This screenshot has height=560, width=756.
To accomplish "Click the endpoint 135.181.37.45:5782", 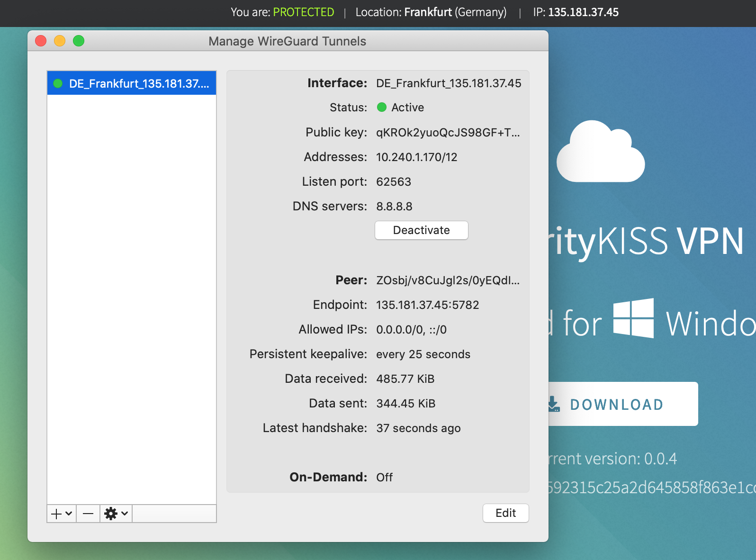I will click(x=428, y=305).
